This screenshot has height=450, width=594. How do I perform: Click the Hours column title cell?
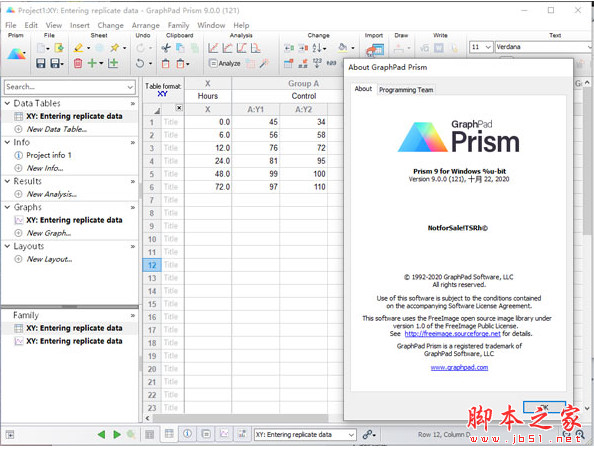pyautogui.click(x=208, y=96)
